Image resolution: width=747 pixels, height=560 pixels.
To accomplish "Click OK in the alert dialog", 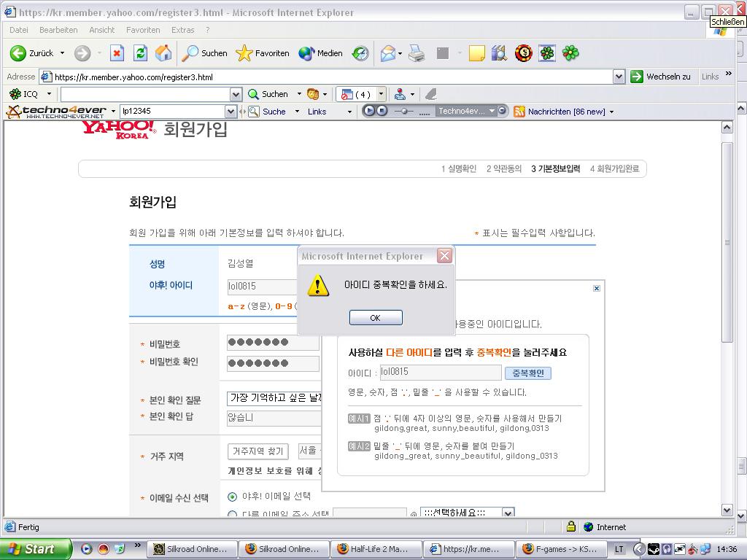I will (x=375, y=318).
